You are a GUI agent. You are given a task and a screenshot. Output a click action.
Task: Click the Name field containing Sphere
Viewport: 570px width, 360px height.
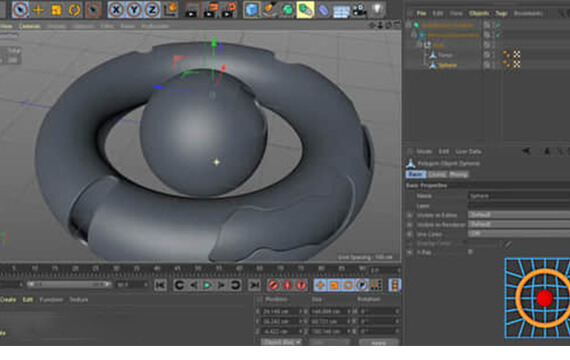coord(519,196)
